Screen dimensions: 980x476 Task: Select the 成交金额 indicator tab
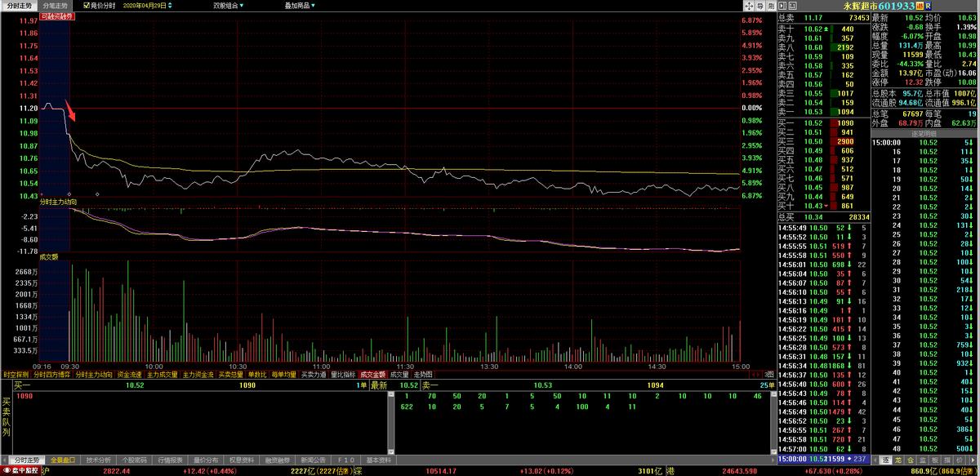coord(373,375)
